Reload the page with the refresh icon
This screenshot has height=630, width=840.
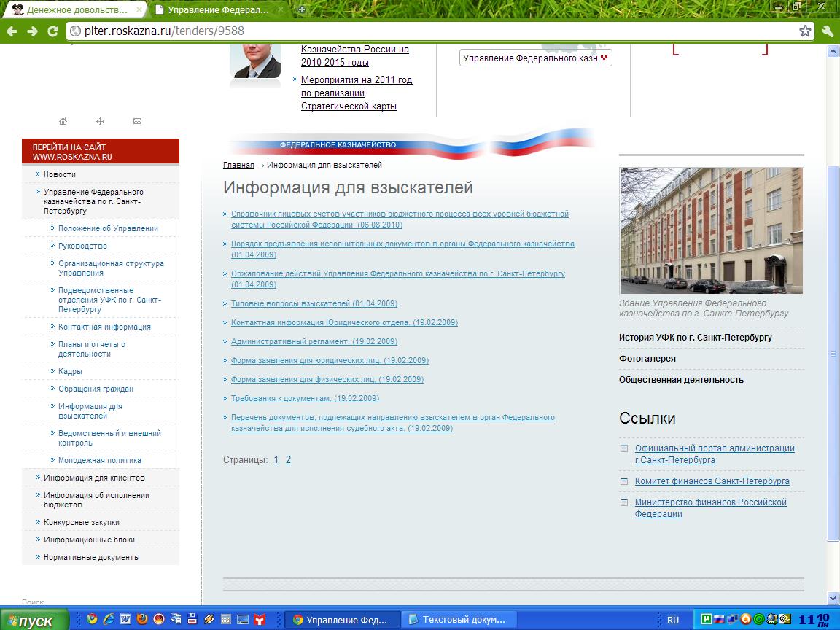(x=52, y=31)
